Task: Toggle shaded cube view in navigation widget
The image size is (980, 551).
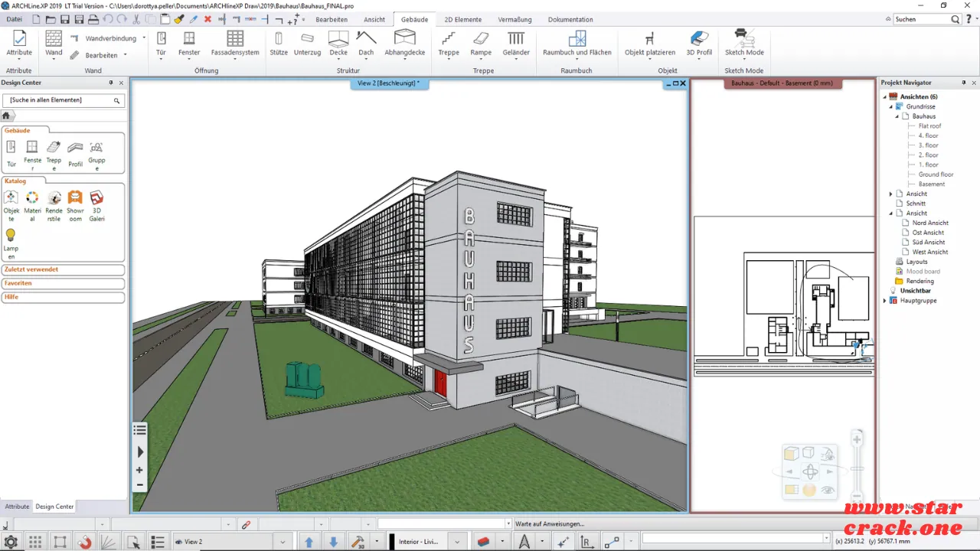Action: click(791, 454)
